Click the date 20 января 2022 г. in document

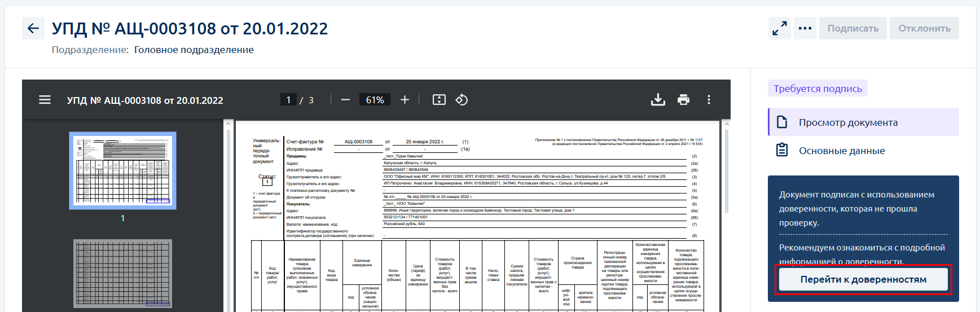coord(425,142)
